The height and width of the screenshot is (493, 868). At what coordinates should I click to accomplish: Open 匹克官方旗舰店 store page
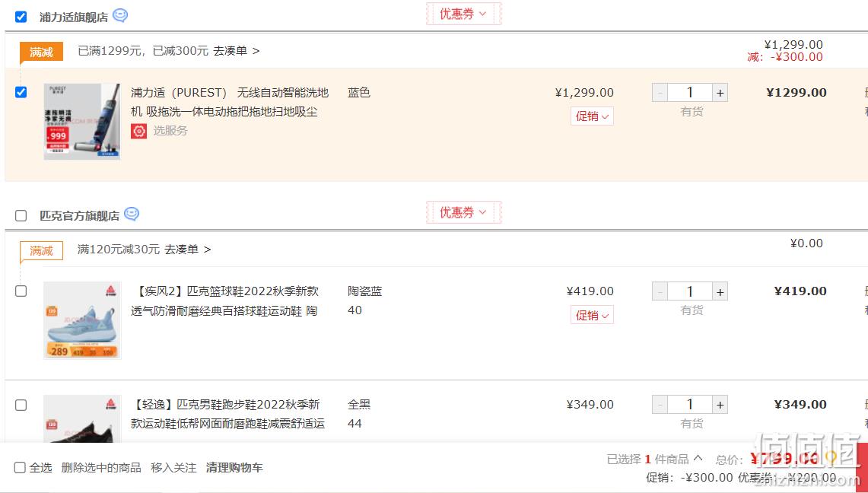pos(79,216)
